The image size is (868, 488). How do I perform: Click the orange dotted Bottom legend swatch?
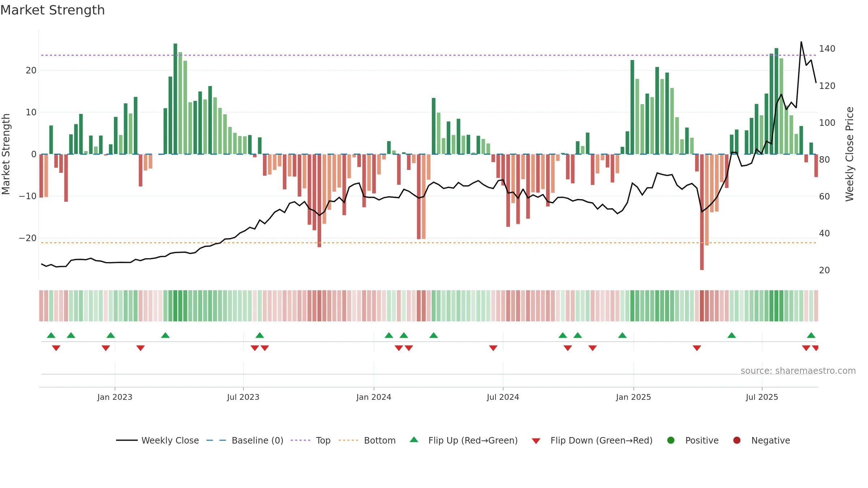349,440
